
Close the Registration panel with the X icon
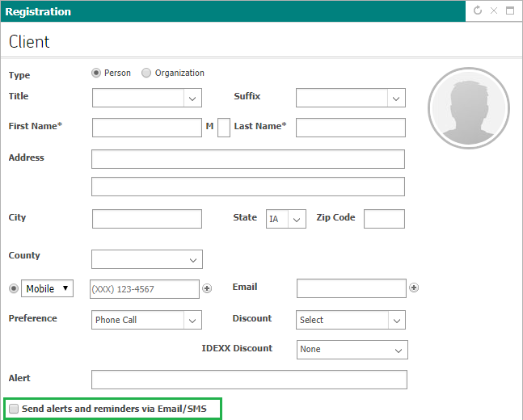(494, 10)
